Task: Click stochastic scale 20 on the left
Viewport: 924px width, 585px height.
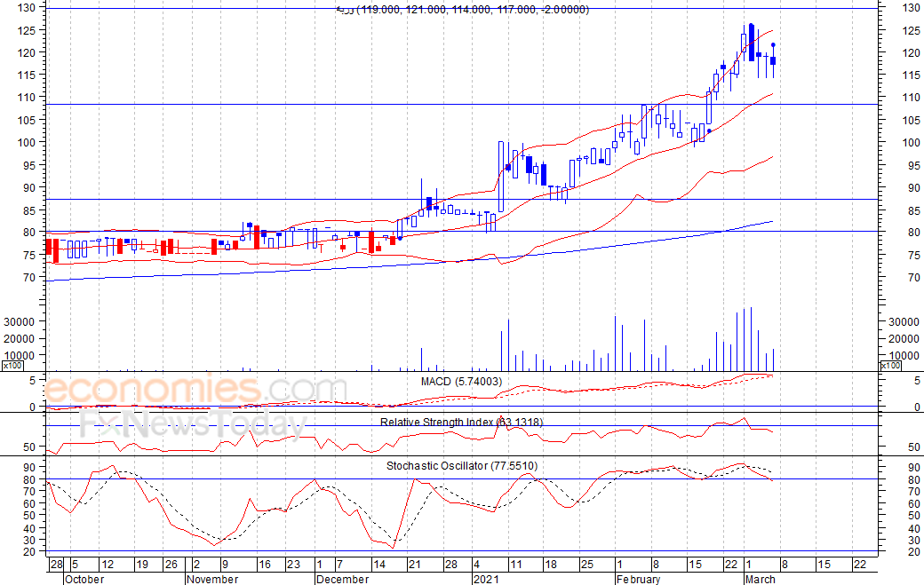Action: tap(30, 552)
